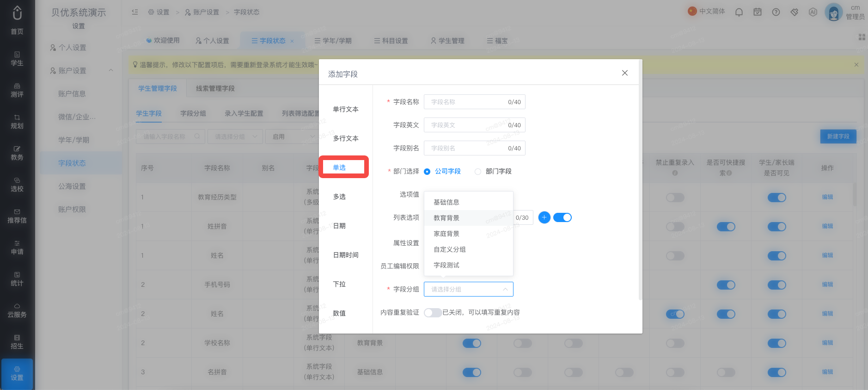
Task: Toggle 内容重复验证 switch
Action: 433,313
